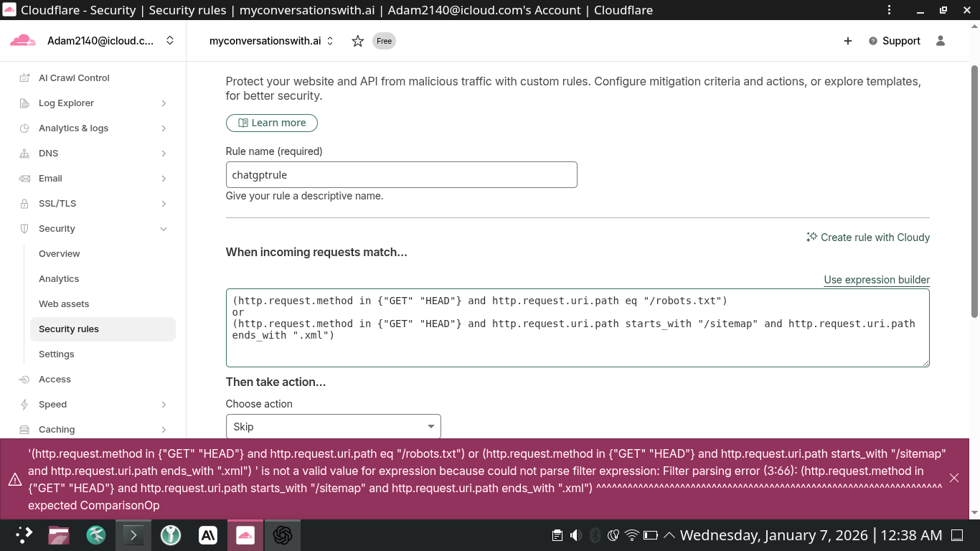Open the Choose action Skip dropdown
Screen dimensions: 980x551
333,427
